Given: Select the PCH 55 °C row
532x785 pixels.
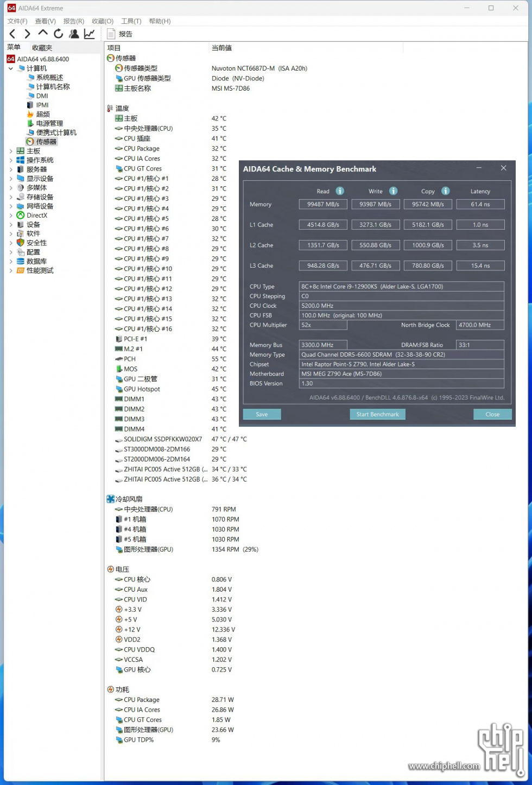Looking at the screenshot, I should point(170,359).
